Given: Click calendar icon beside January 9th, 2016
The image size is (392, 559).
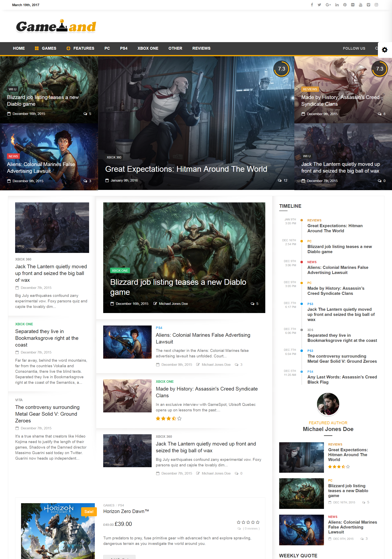Looking at the screenshot, I should 107,180.
